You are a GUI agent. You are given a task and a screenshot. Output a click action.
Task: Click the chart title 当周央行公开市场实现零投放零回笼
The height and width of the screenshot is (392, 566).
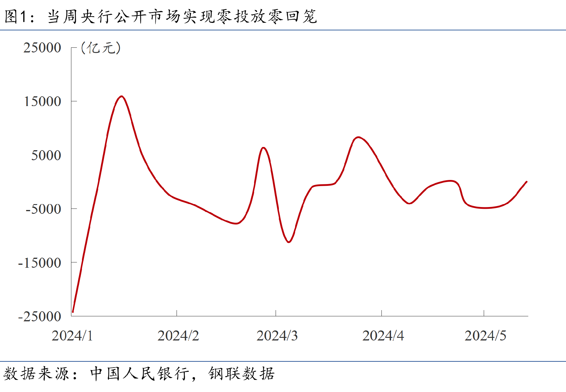click(x=182, y=16)
